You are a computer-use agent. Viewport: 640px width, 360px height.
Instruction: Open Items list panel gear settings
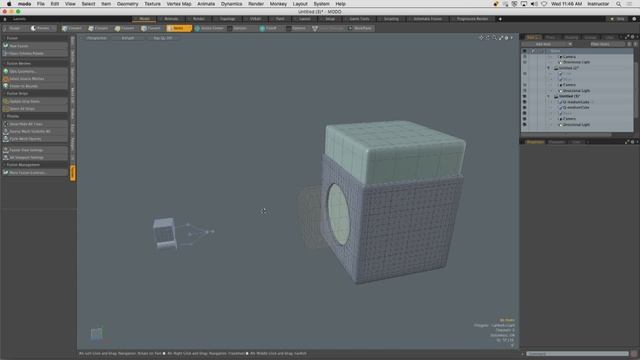point(633,37)
